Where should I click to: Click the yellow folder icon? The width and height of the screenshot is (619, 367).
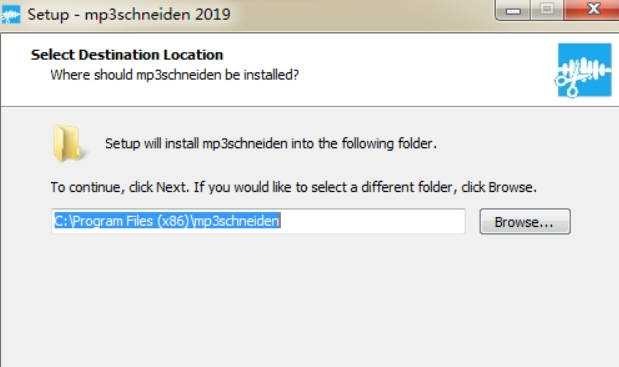click(67, 143)
